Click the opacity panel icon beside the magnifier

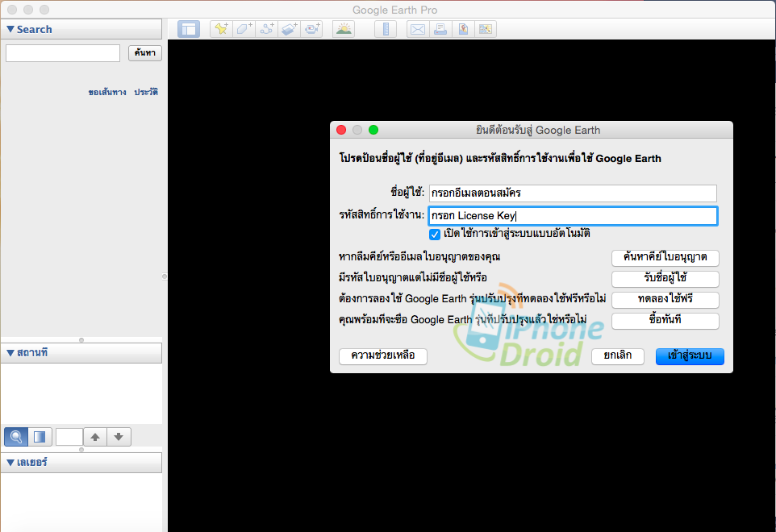tap(39, 437)
